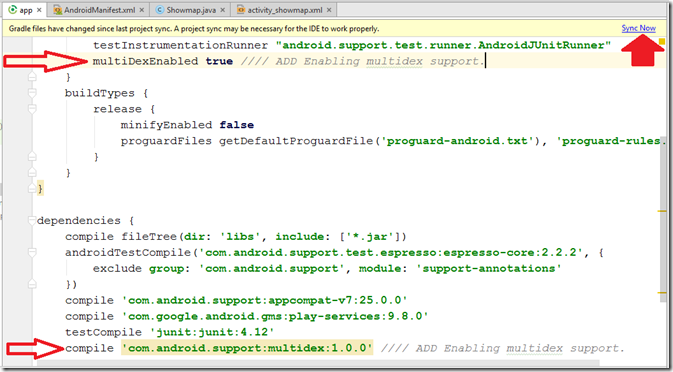This screenshot has height=372, width=673.
Task: Toggle fold marker at the androidTestCompile closing line
Action: pos(31,284)
